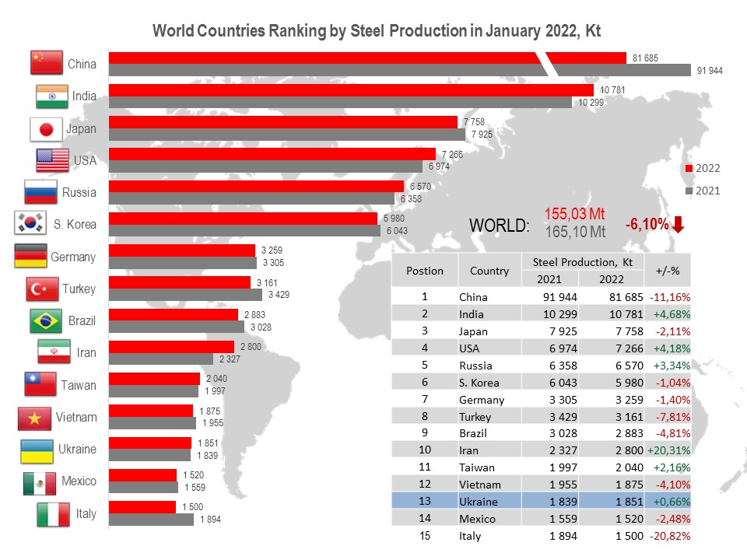
Task: Click the chart title text
Action: pos(377,30)
